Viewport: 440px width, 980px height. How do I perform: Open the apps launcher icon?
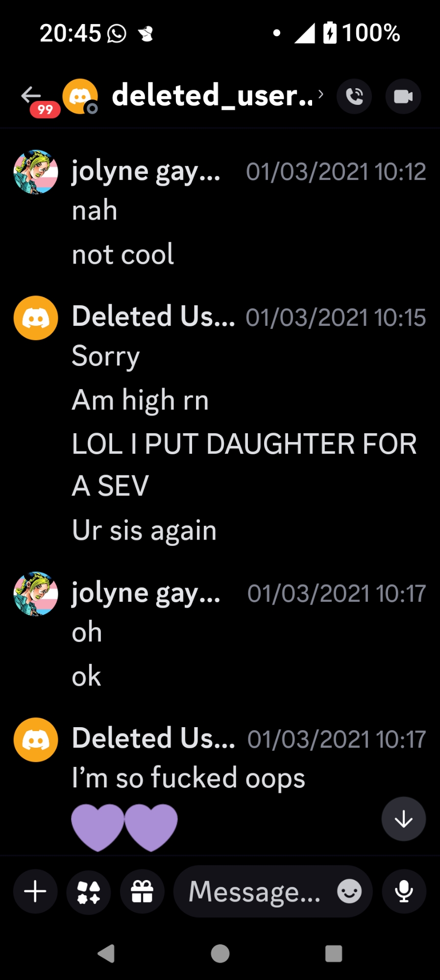(89, 891)
